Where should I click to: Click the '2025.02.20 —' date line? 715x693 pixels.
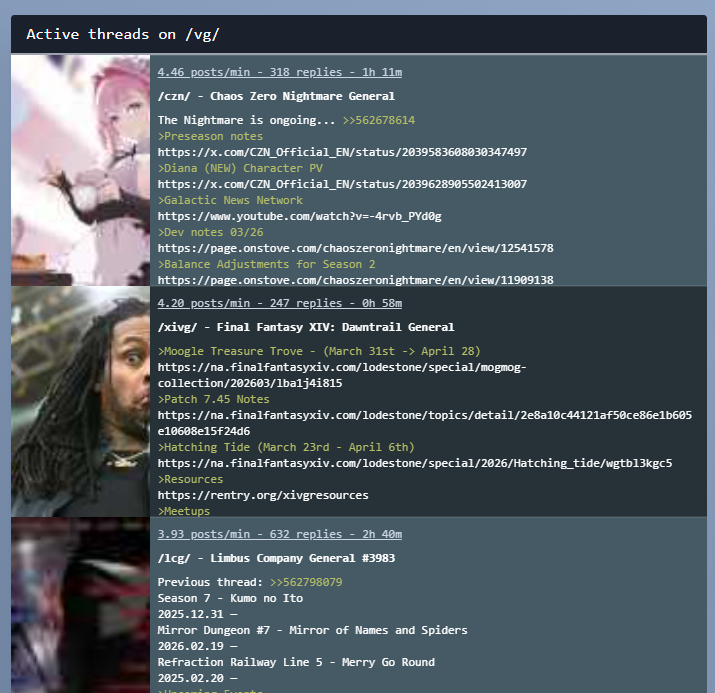(197, 678)
